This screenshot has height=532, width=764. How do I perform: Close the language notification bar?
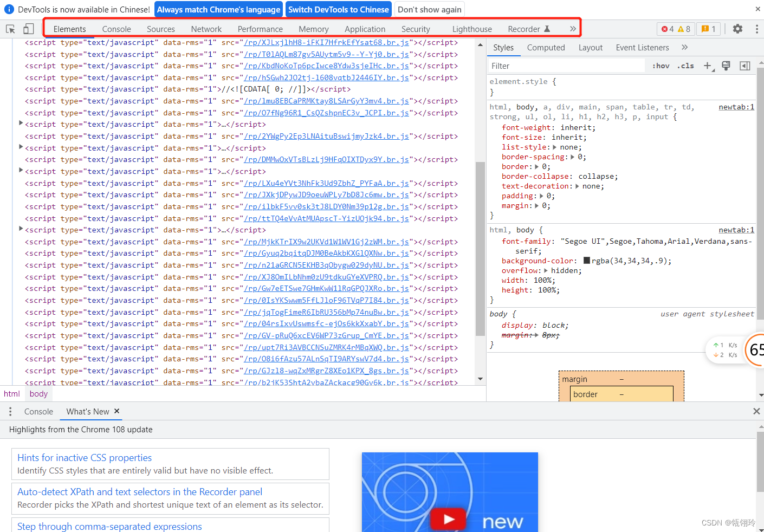click(x=757, y=9)
